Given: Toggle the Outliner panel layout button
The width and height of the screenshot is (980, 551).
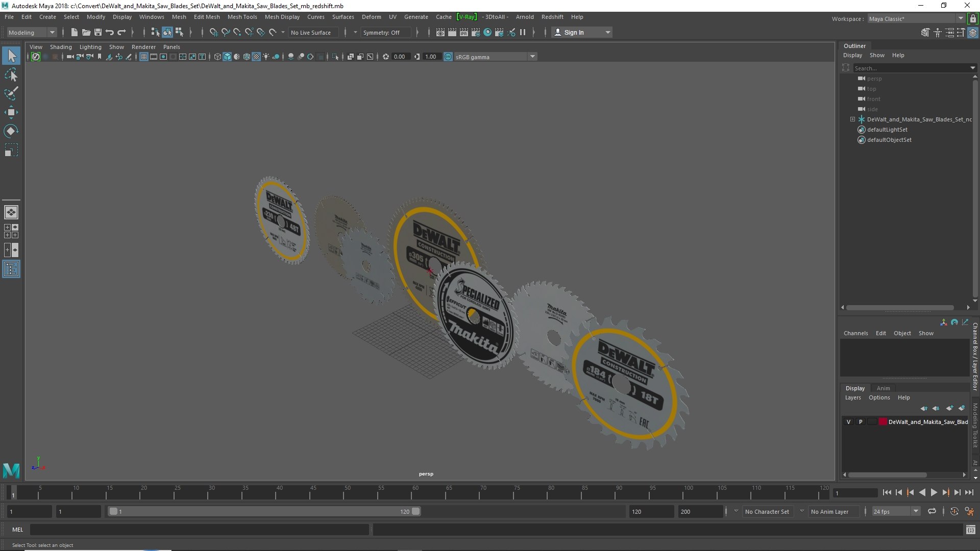Looking at the screenshot, I should pyautogui.click(x=11, y=269).
